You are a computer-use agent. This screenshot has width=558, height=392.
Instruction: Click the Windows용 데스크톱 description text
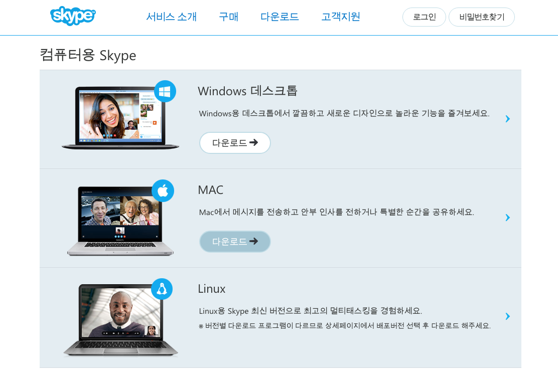344,113
